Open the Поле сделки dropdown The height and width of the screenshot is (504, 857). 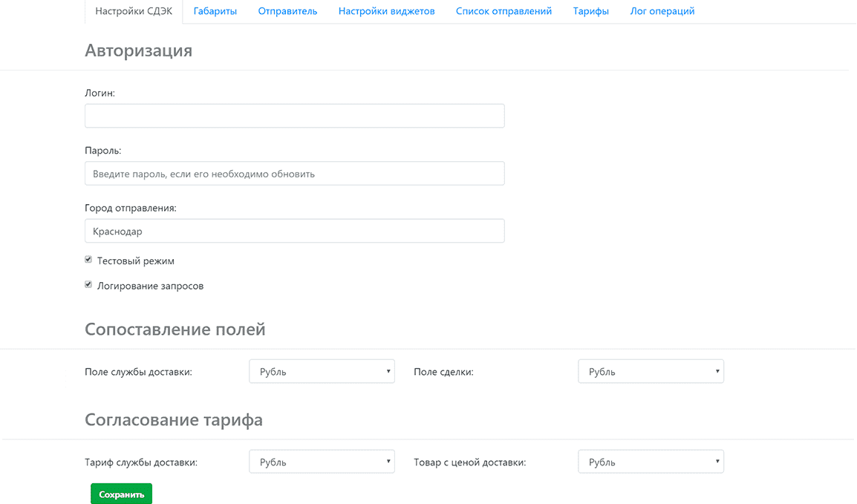[x=651, y=372]
